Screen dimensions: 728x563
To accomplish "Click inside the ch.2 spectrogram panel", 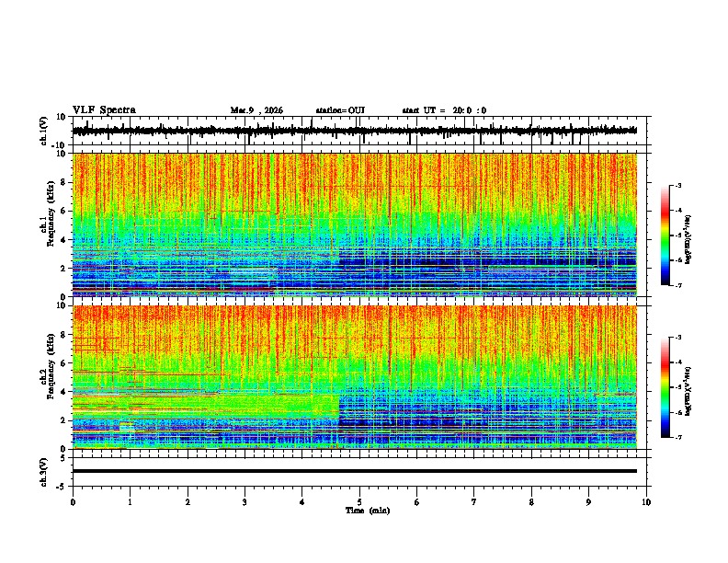I will [355, 377].
